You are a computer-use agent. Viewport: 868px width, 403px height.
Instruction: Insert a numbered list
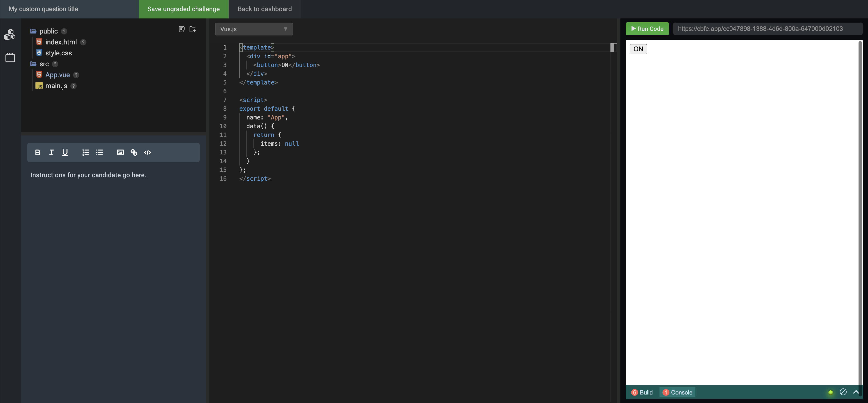86,153
